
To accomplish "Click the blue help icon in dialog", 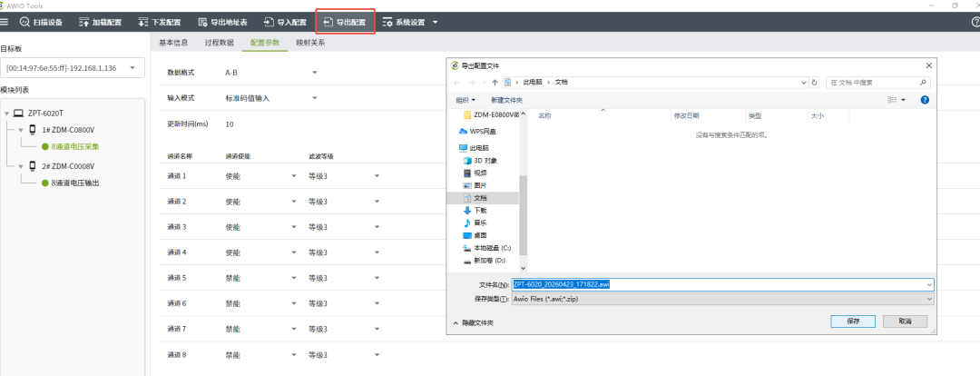I will [925, 100].
